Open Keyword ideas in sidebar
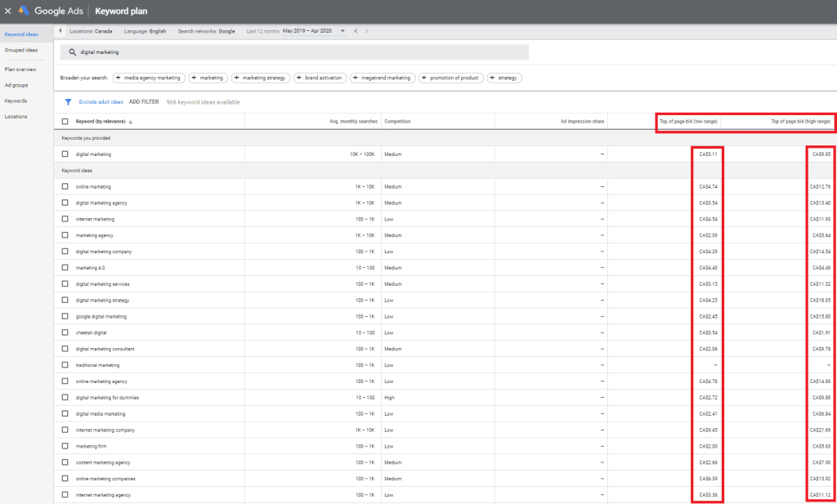This screenshot has height=504, width=837. pyautogui.click(x=20, y=34)
